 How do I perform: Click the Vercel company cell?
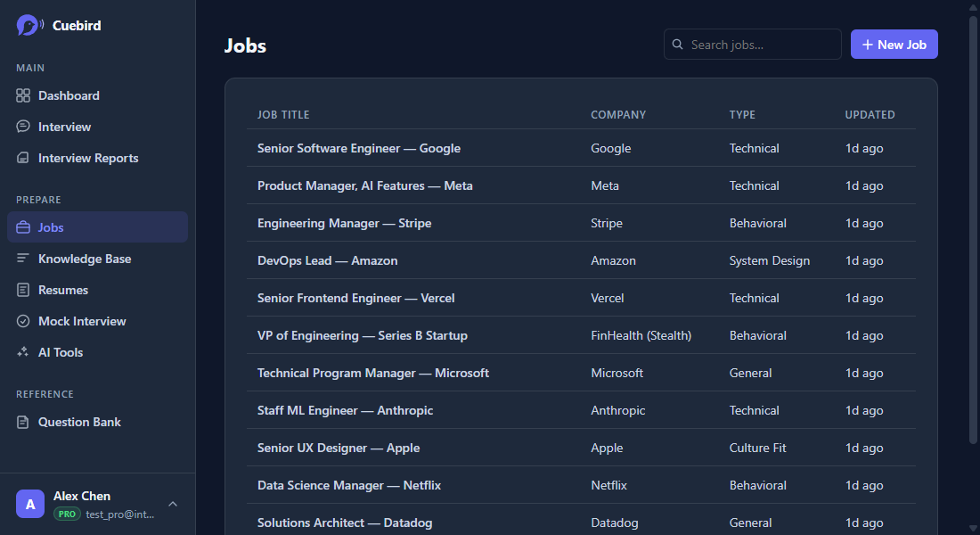[607, 298]
